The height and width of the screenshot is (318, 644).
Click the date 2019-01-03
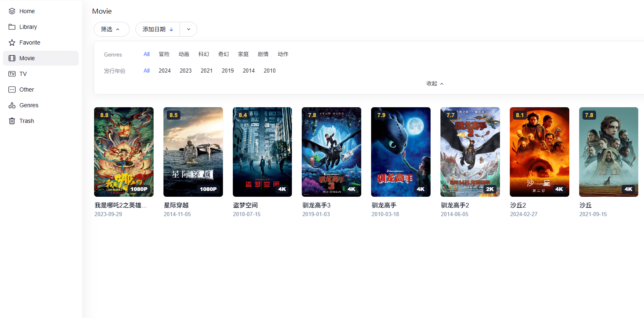coord(316,214)
